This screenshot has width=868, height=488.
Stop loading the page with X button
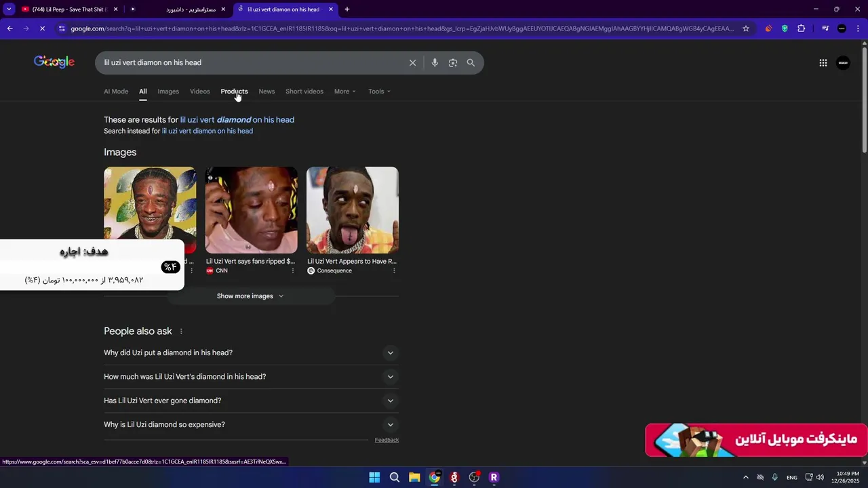point(42,28)
